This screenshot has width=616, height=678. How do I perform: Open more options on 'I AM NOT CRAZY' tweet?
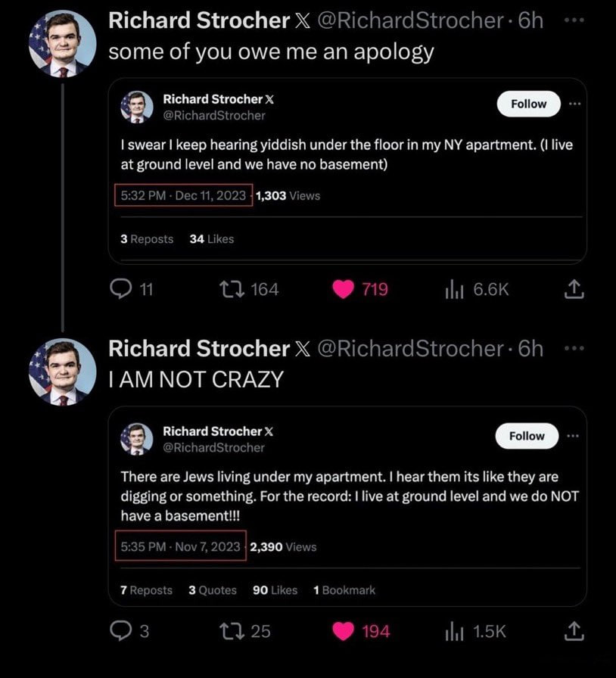575,348
